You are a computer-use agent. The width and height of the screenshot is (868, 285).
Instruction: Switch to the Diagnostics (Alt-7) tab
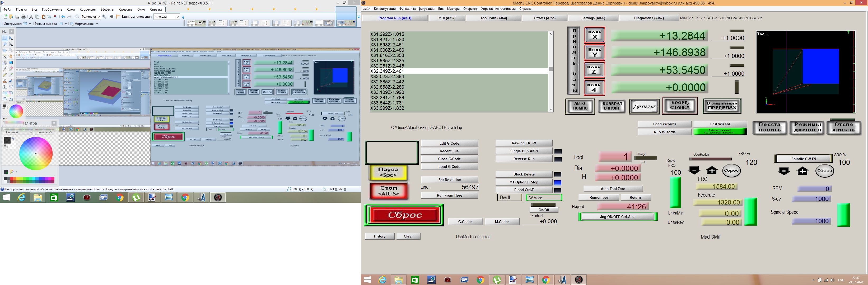(x=649, y=18)
